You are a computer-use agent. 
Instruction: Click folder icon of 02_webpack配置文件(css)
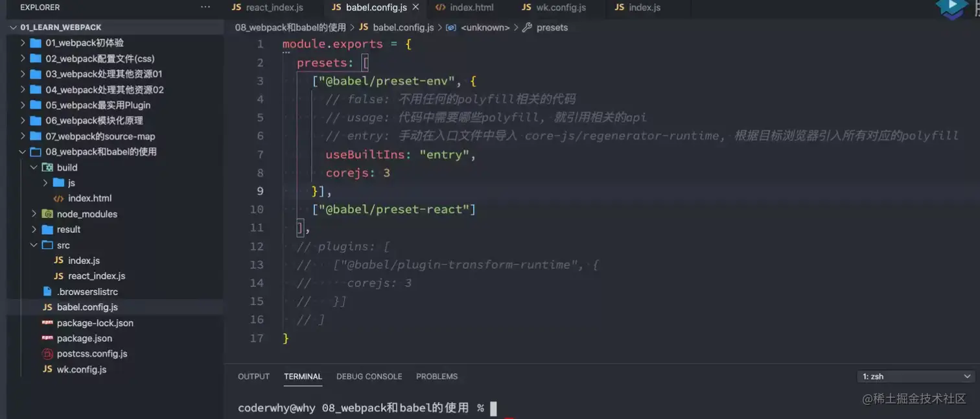pos(36,58)
